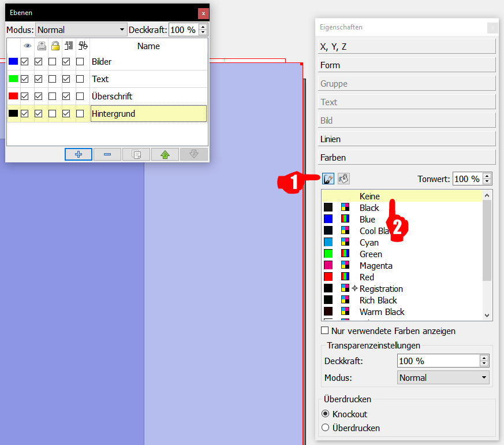Lock the Überschrift layer

coord(53,97)
